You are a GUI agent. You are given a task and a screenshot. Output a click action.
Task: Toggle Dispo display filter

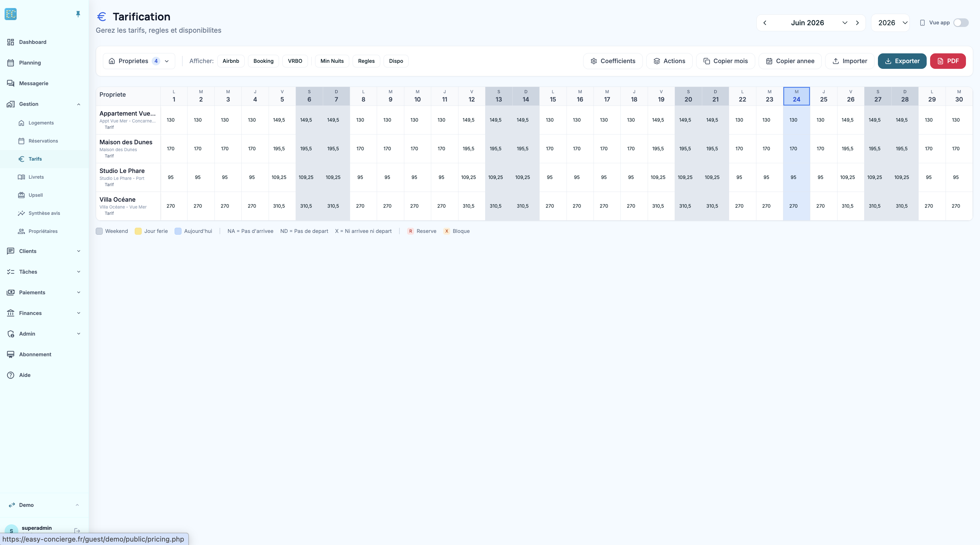coord(396,61)
